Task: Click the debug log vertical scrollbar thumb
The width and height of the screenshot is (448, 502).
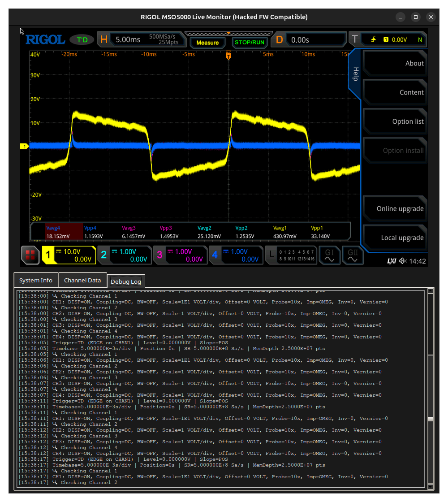Action: click(431, 419)
